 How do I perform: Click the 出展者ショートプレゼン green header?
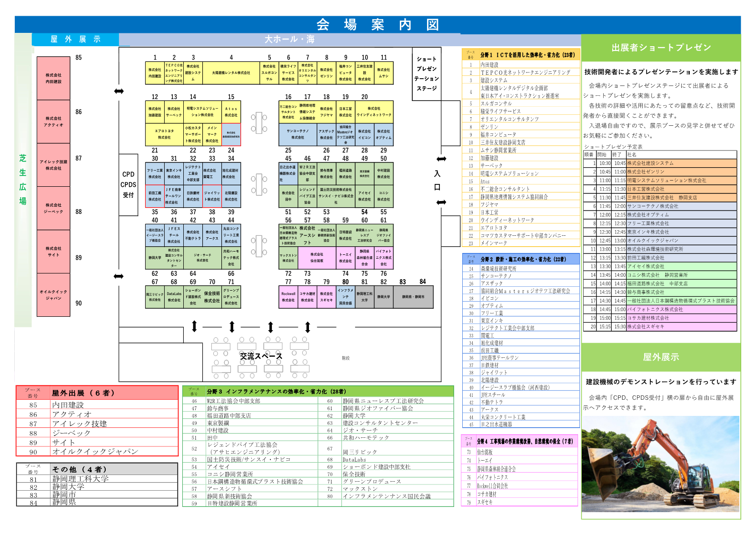pyautogui.click(x=661, y=48)
